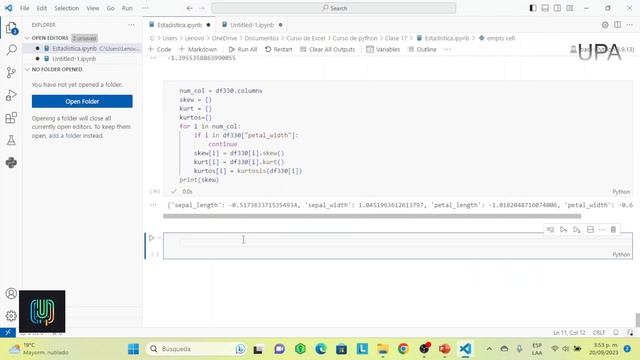Open Microsoft Edge from the taskbar
640x360 pixels.
[321, 349]
